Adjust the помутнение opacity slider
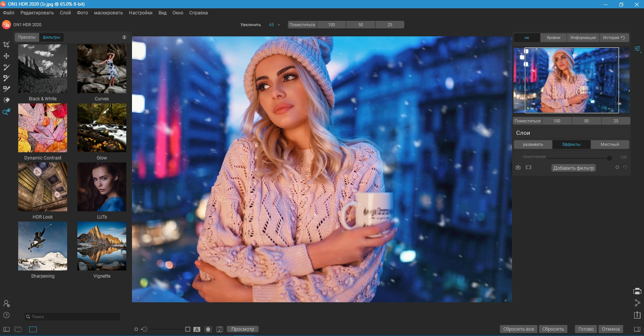This screenshot has height=336, width=644. (x=609, y=158)
